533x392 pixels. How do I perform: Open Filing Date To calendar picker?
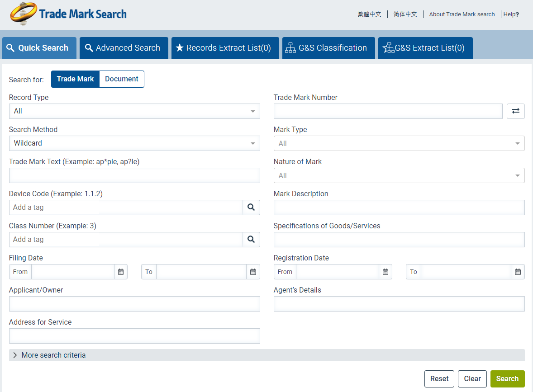[x=253, y=272]
